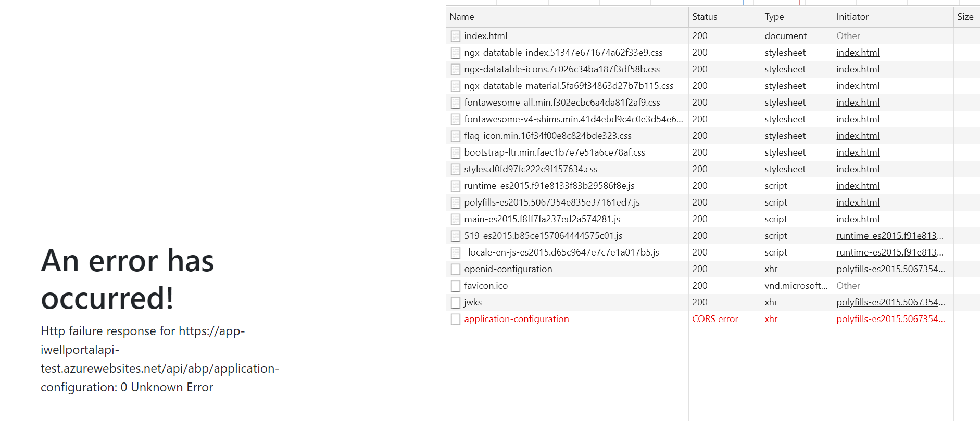Open red polyfills initiator link for application-configuration
The width and height of the screenshot is (980, 421).
(890, 319)
